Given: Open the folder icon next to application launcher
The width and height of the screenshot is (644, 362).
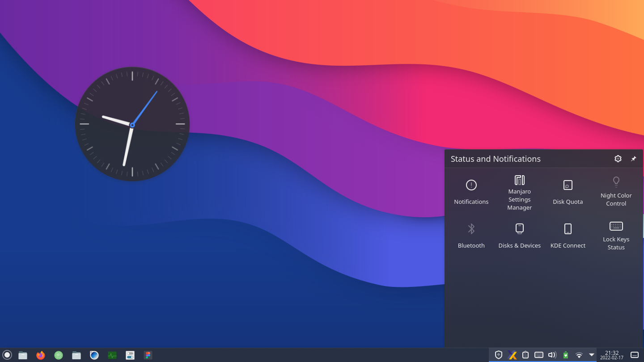Looking at the screenshot, I should pos(23,355).
